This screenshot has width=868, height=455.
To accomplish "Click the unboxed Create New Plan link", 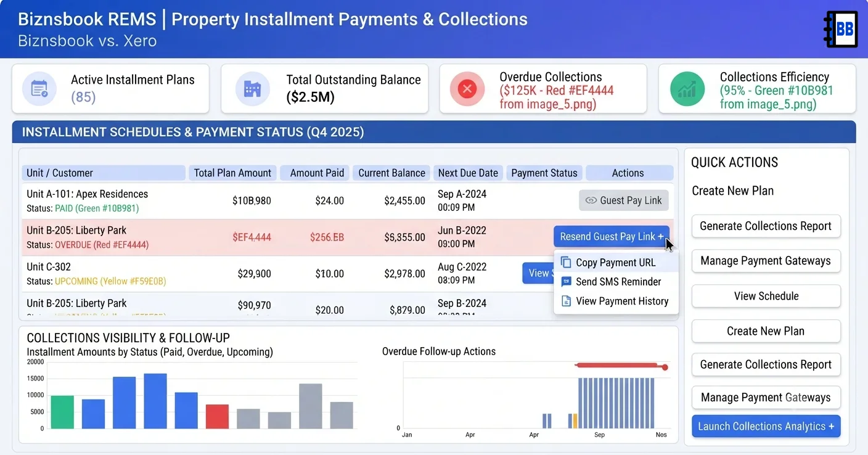I will [x=732, y=191].
